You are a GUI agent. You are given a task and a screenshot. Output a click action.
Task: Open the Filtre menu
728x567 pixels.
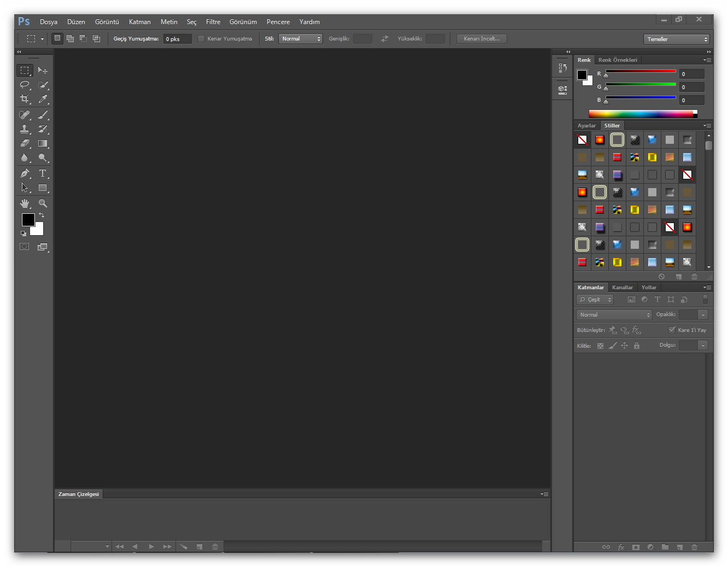tap(213, 22)
